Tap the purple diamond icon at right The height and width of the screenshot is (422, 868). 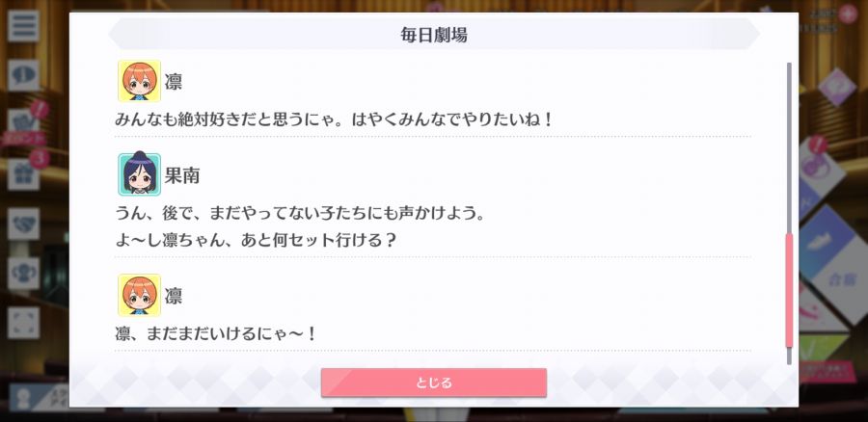[837, 87]
